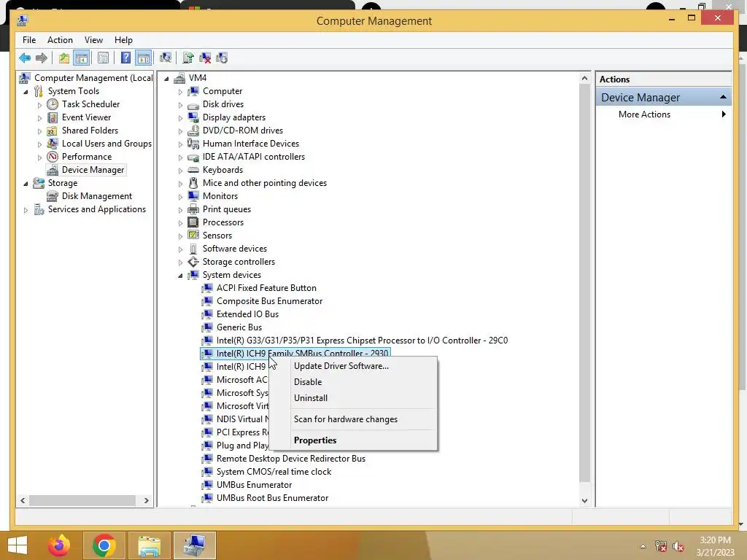Expand the Monitors category
747x560 pixels.
(181, 196)
